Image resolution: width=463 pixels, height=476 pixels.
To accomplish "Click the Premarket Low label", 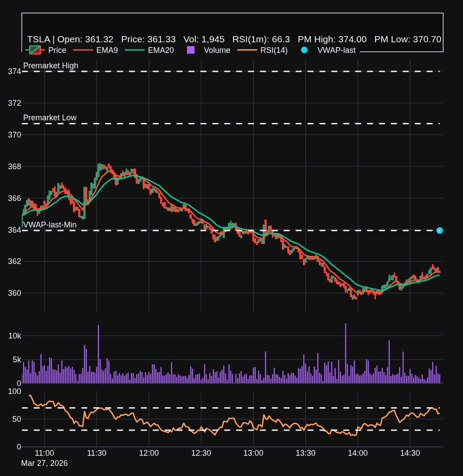I will point(50,118).
